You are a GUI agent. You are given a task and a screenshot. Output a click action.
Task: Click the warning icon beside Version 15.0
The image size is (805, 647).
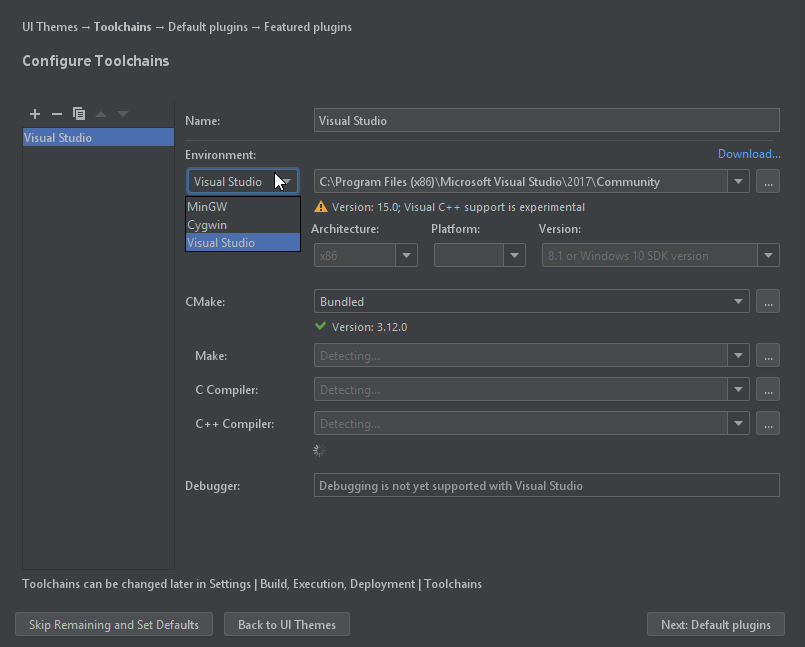click(x=321, y=206)
